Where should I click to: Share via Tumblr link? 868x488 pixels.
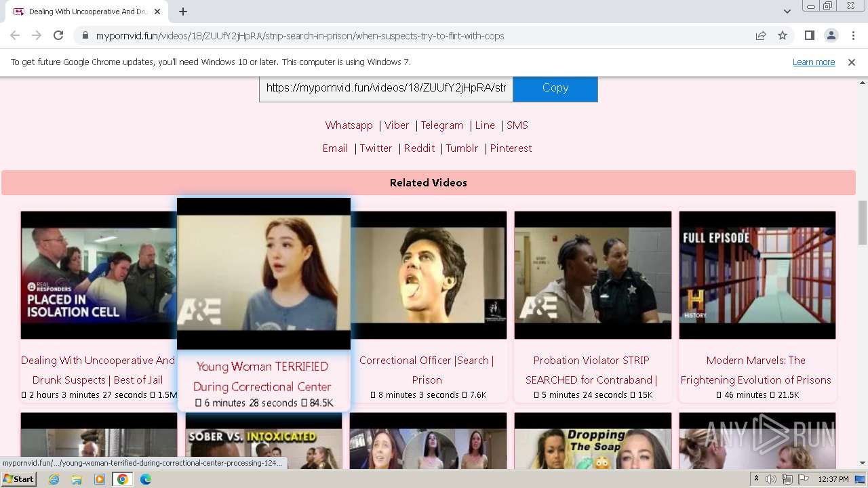pyautogui.click(x=462, y=148)
